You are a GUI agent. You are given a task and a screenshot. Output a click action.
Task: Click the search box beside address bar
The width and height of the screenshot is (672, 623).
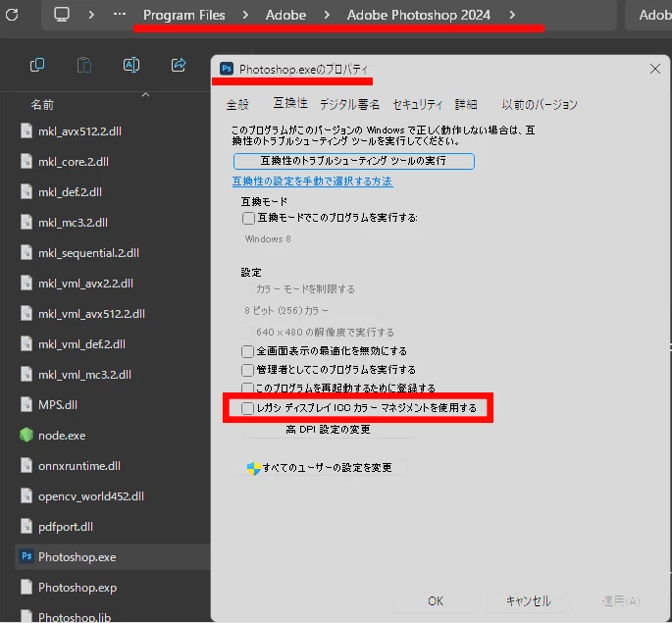coord(649,15)
